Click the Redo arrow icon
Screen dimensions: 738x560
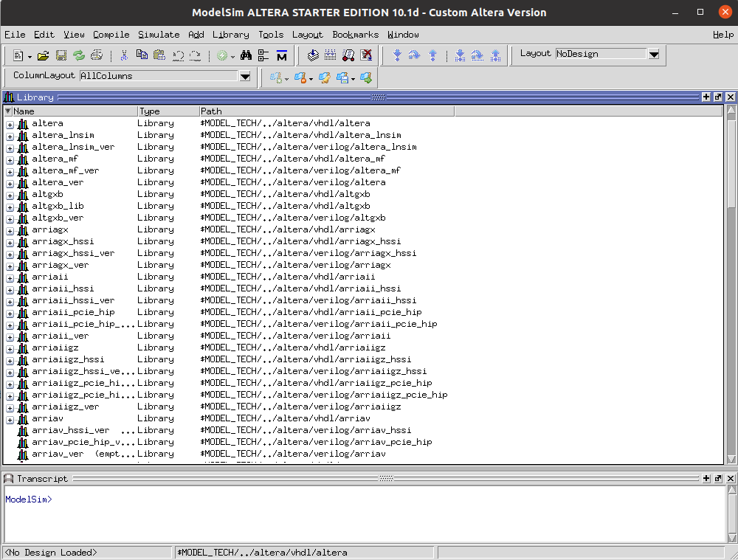[196, 55]
